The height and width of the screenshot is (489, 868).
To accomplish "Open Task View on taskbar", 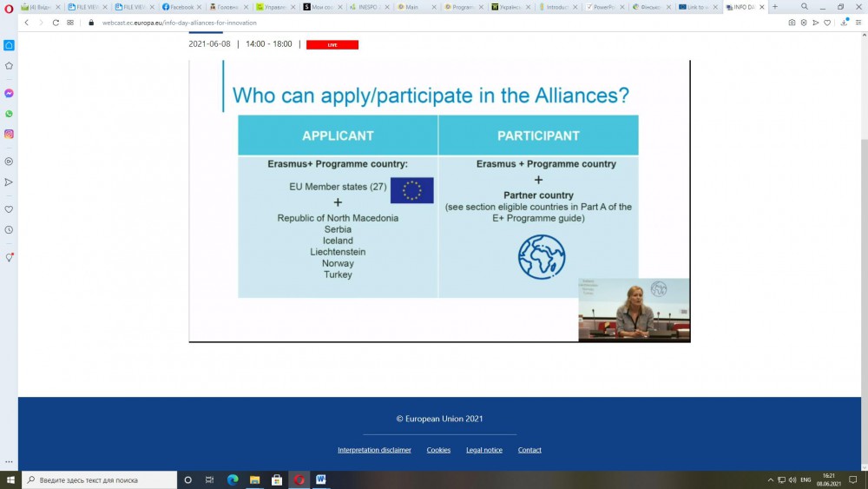I will click(x=209, y=480).
